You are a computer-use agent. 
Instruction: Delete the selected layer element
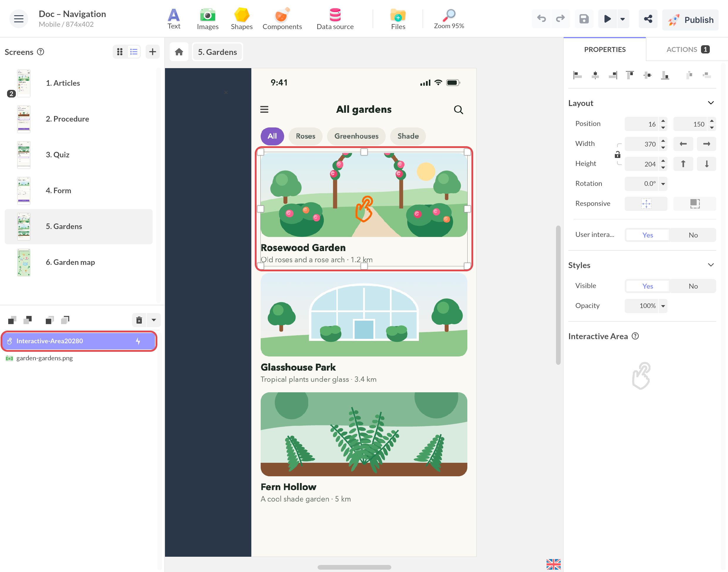coord(139,320)
